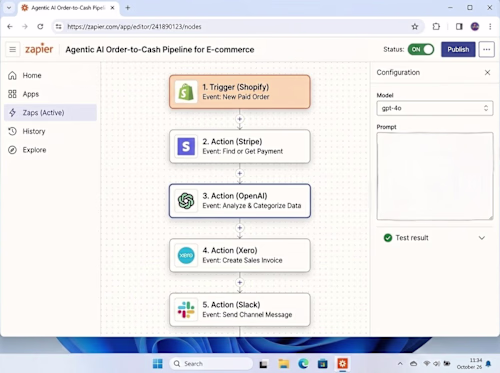Click the green Test result check icon

coord(388,238)
